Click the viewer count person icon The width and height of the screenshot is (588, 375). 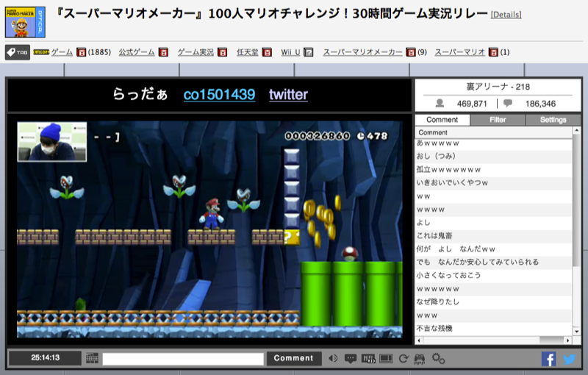coord(440,103)
